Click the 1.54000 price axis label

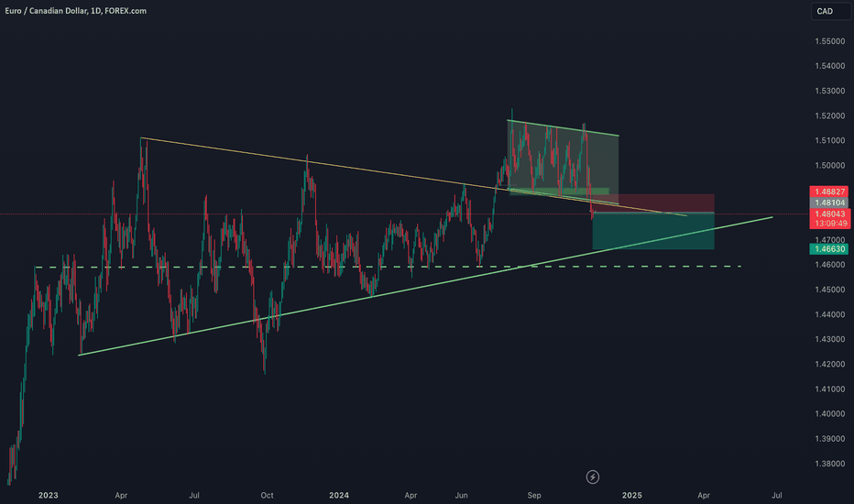830,66
